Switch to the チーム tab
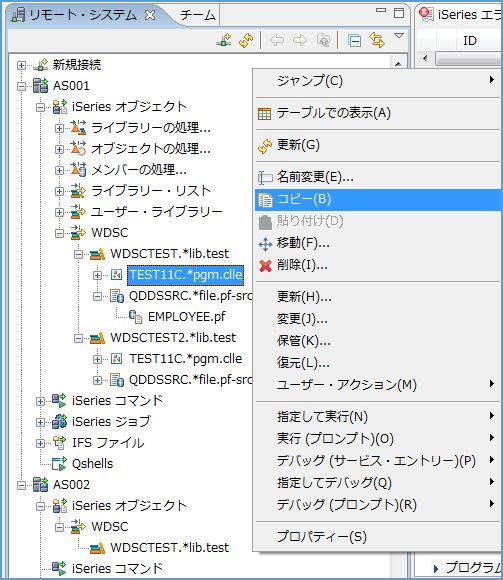503x580 pixels. pos(198,15)
